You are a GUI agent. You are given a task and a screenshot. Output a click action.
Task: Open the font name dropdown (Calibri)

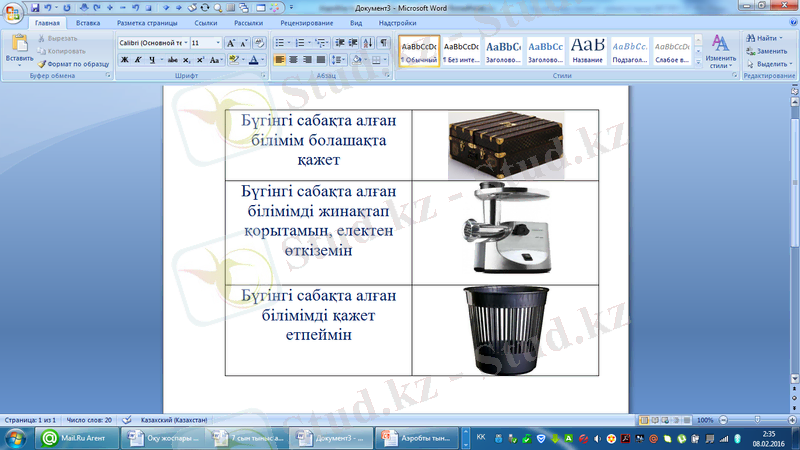[x=153, y=43]
